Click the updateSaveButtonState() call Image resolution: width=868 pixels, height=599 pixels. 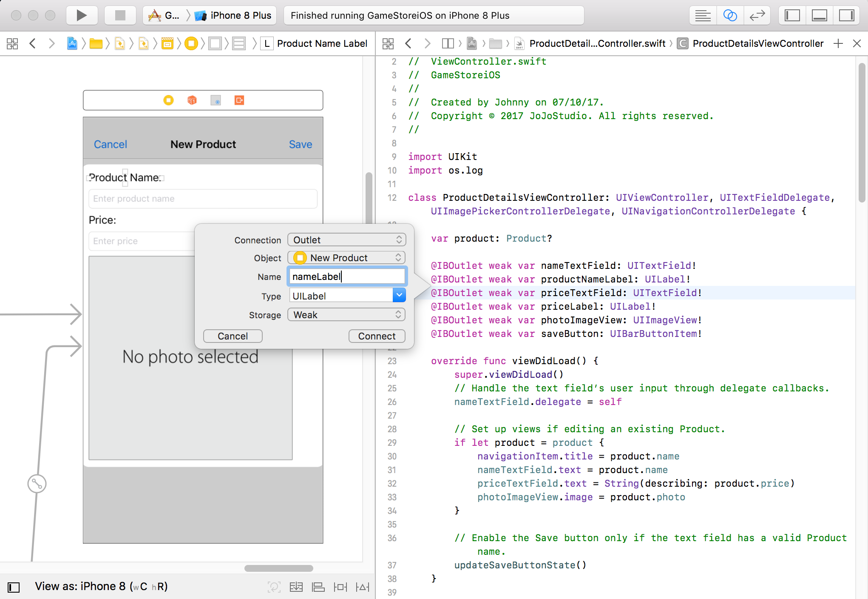point(520,565)
